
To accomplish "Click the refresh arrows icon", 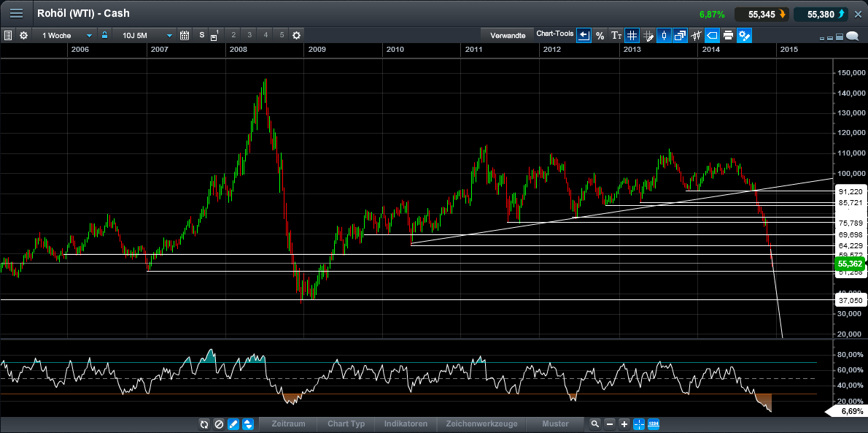I will pyautogui.click(x=204, y=424).
